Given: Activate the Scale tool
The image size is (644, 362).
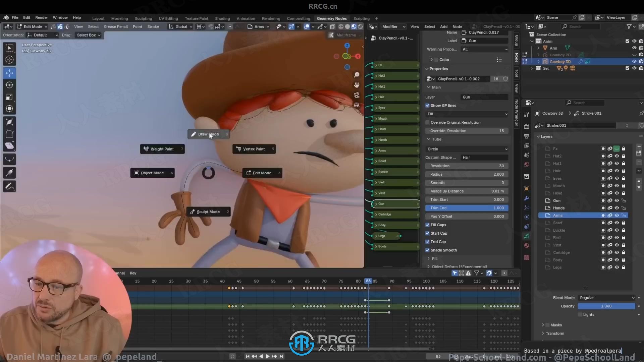Looking at the screenshot, I should 9,97.
